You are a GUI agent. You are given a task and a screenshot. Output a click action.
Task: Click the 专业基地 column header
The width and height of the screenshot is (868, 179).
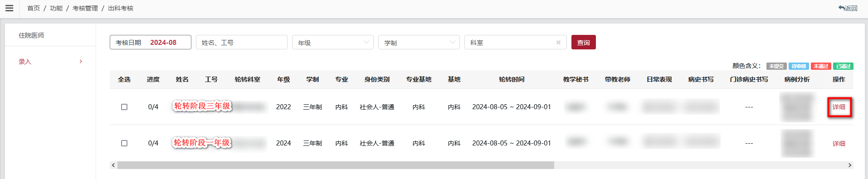(419, 79)
